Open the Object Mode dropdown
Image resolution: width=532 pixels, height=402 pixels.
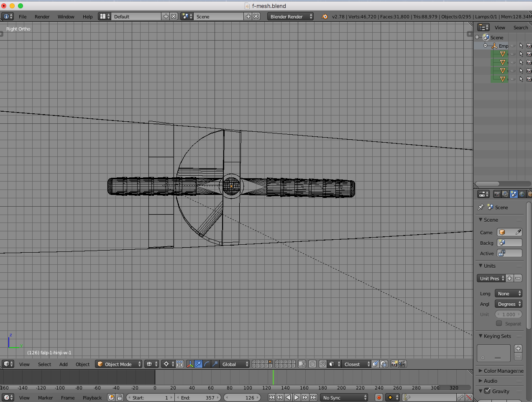pos(118,364)
